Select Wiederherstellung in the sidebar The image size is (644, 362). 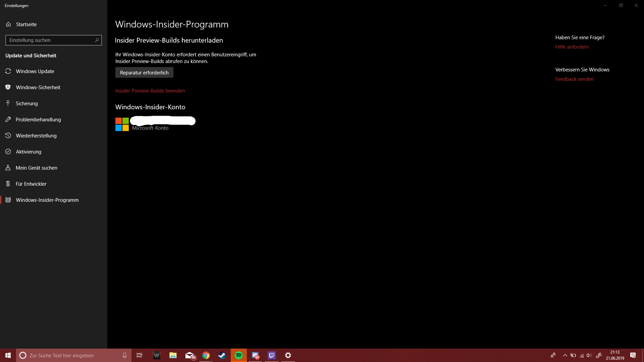(54, 135)
